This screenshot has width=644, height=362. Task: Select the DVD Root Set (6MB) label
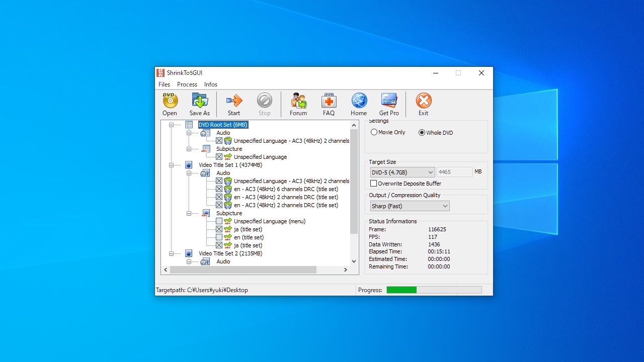(223, 125)
